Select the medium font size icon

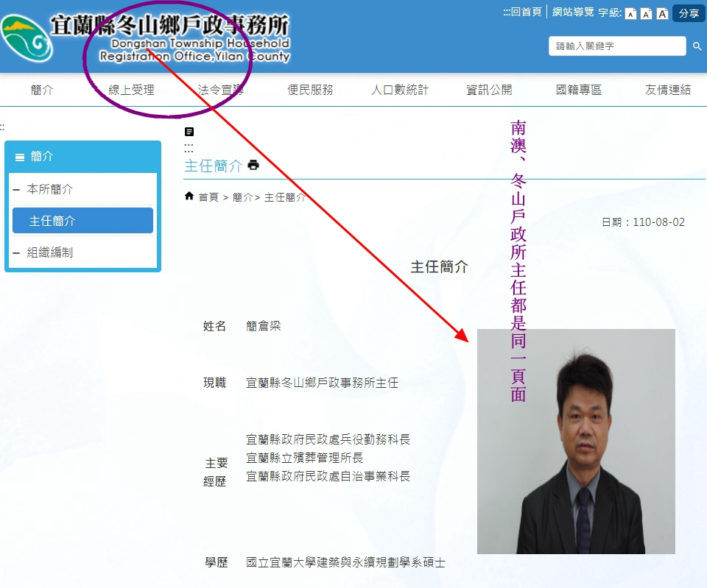646,14
